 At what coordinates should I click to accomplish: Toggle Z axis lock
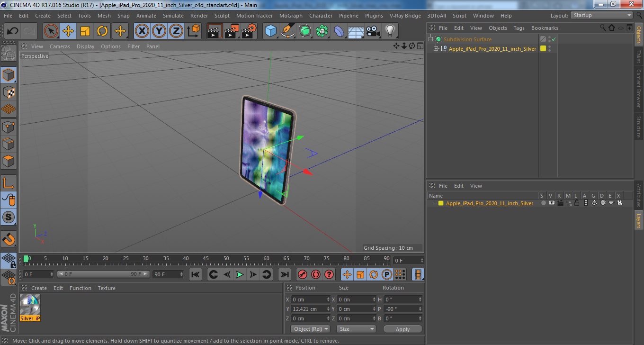click(x=176, y=31)
